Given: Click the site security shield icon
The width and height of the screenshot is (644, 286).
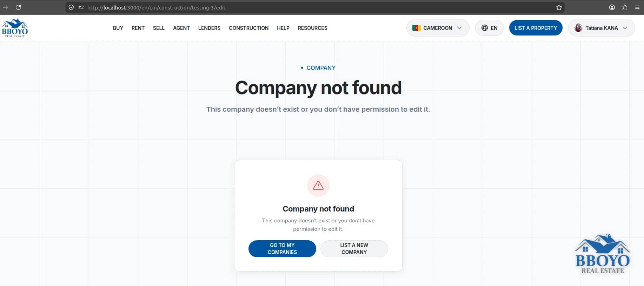Looking at the screenshot, I should coord(71,7).
